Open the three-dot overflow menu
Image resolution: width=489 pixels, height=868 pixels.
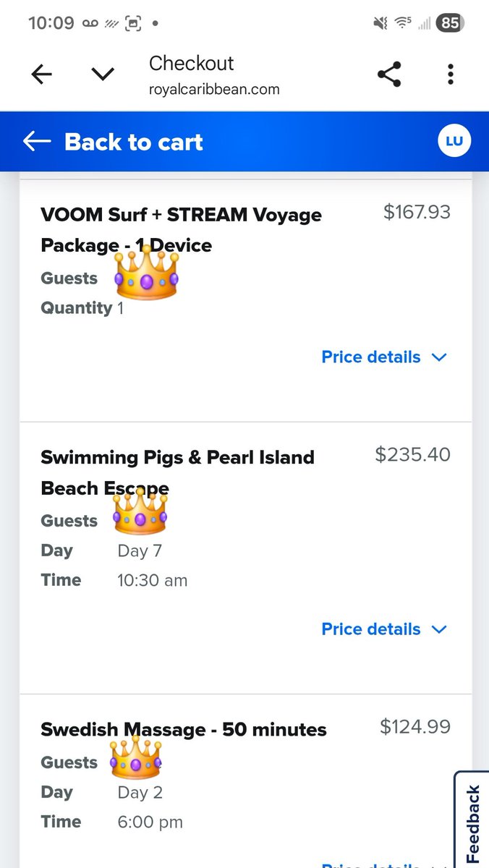coord(451,75)
